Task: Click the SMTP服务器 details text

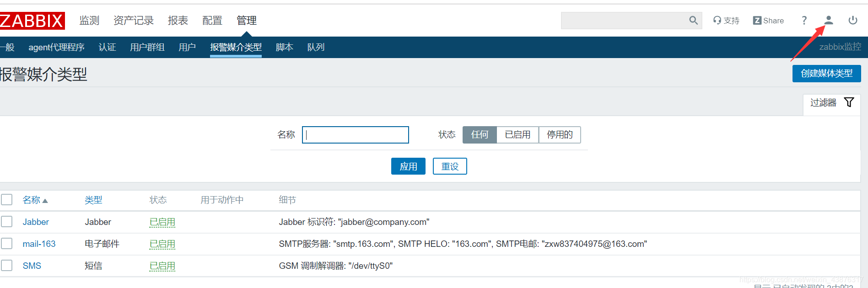Action: pos(463,244)
